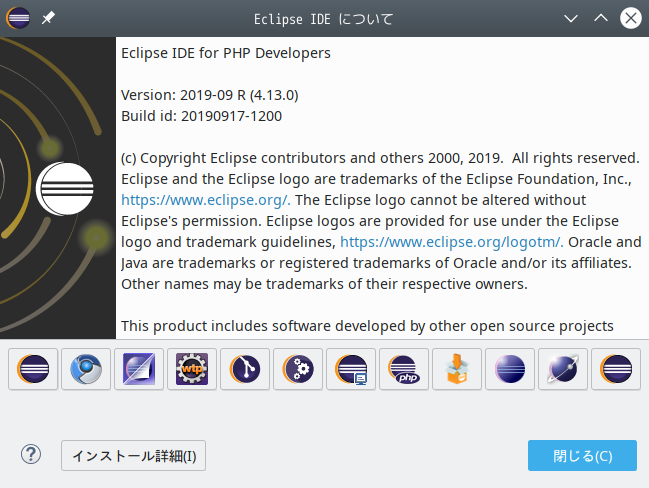Click the feature icon with white gears
This screenshot has width=649, height=488.
pos(298,369)
